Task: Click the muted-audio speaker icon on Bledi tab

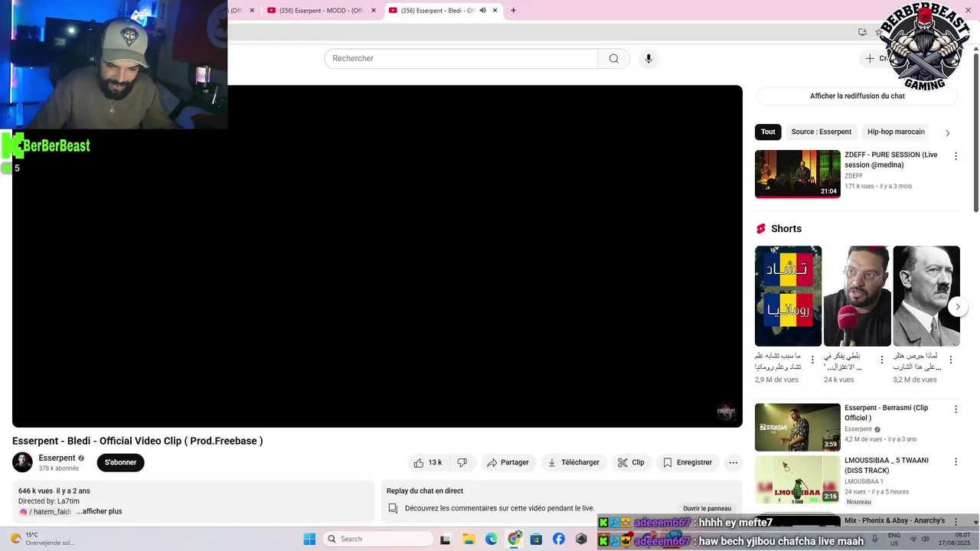Action: pyautogui.click(x=482, y=11)
